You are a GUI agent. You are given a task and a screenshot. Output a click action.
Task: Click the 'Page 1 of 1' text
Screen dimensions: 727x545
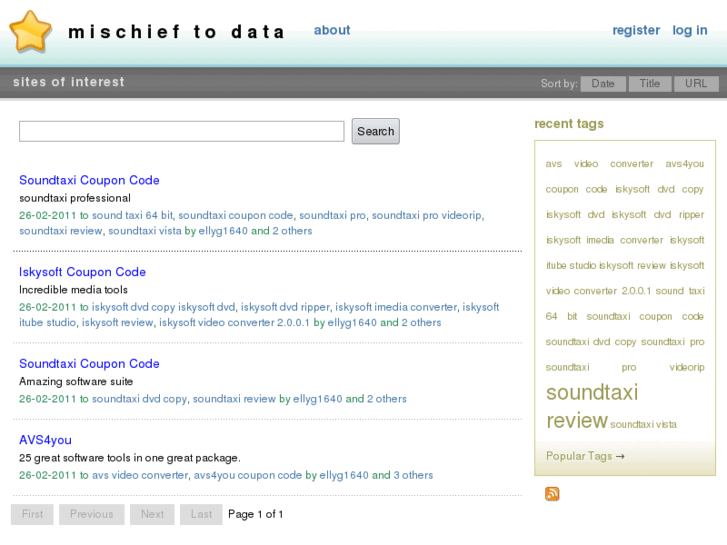(x=255, y=514)
